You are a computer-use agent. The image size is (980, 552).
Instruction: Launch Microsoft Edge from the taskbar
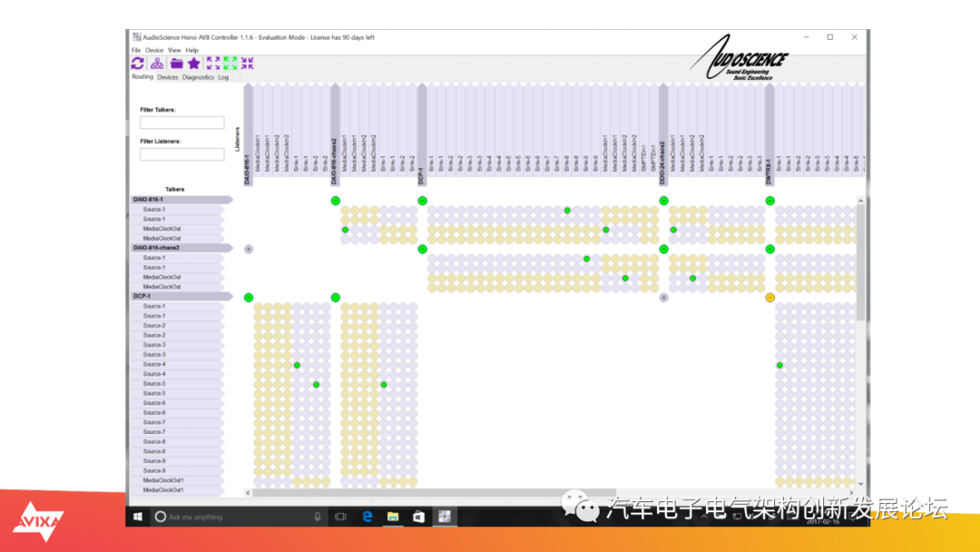coord(367,517)
